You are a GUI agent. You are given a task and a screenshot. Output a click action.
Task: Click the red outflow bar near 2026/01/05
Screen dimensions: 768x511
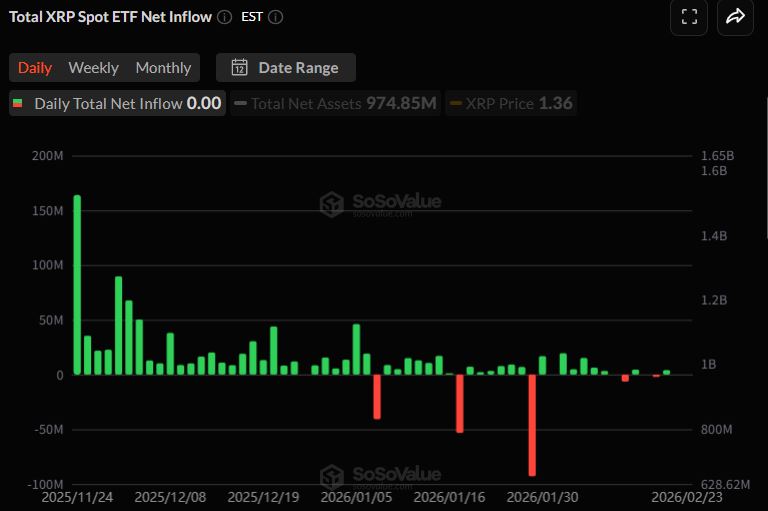click(x=377, y=396)
